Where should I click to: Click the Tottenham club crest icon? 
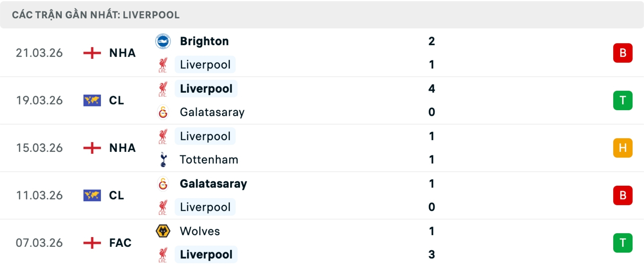[163, 160]
